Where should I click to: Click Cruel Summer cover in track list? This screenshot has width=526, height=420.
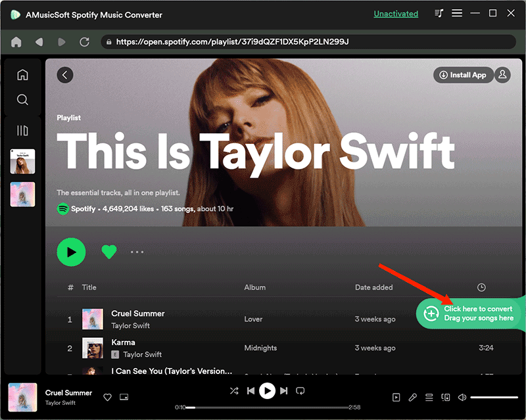pyautogui.click(x=93, y=319)
